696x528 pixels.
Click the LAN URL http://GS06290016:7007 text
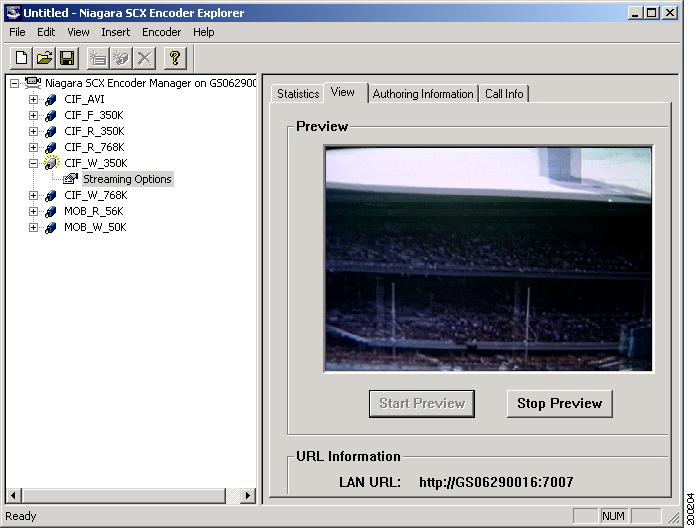point(496,482)
